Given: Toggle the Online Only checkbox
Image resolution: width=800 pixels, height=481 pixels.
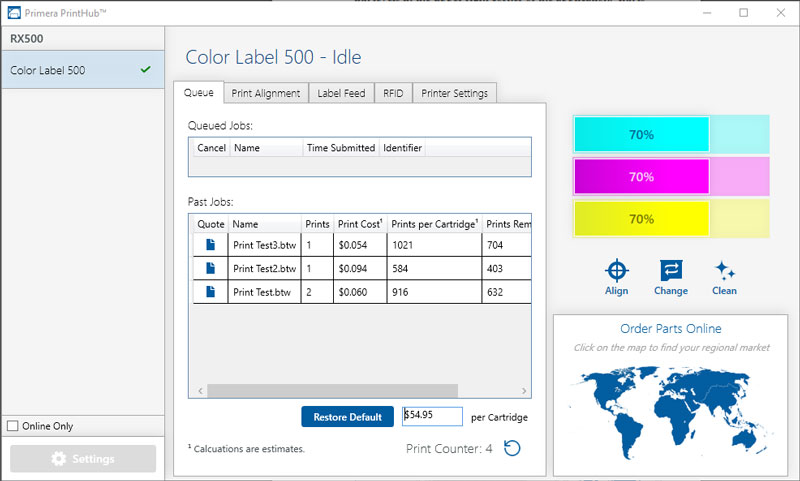Looking at the screenshot, I should pyautogui.click(x=13, y=425).
